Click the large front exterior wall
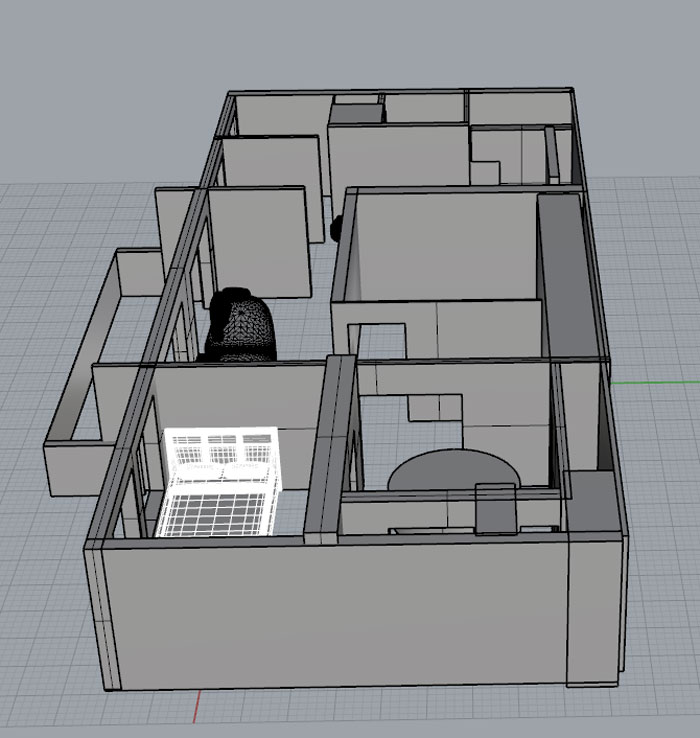Screen dimensions: 700x738 pyautogui.click(x=334, y=614)
